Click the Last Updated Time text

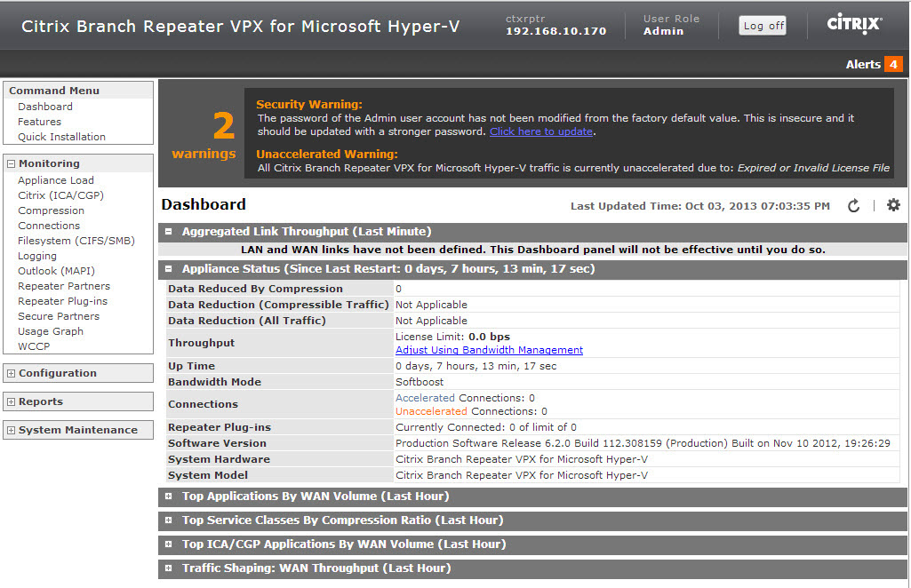click(700, 206)
